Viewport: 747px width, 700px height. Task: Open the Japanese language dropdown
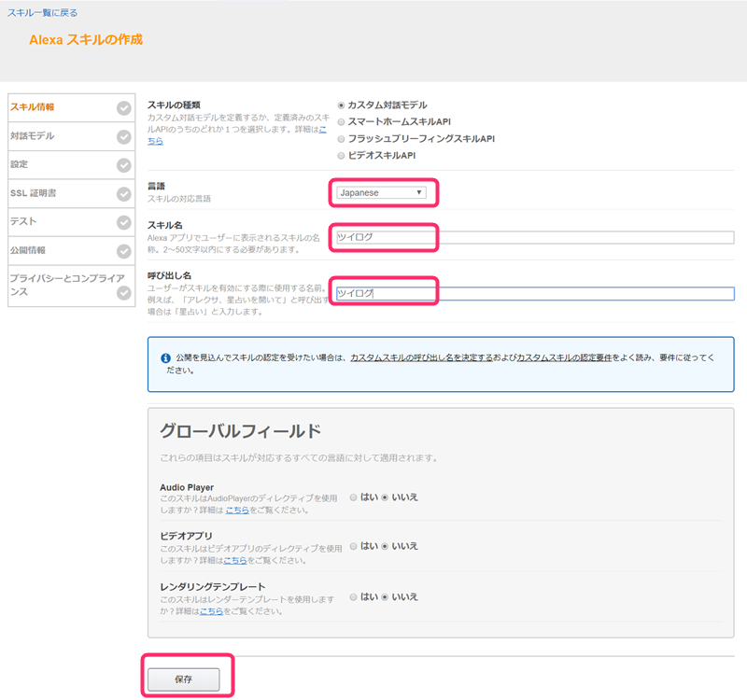pyautogui.click(x=381, y=192)
